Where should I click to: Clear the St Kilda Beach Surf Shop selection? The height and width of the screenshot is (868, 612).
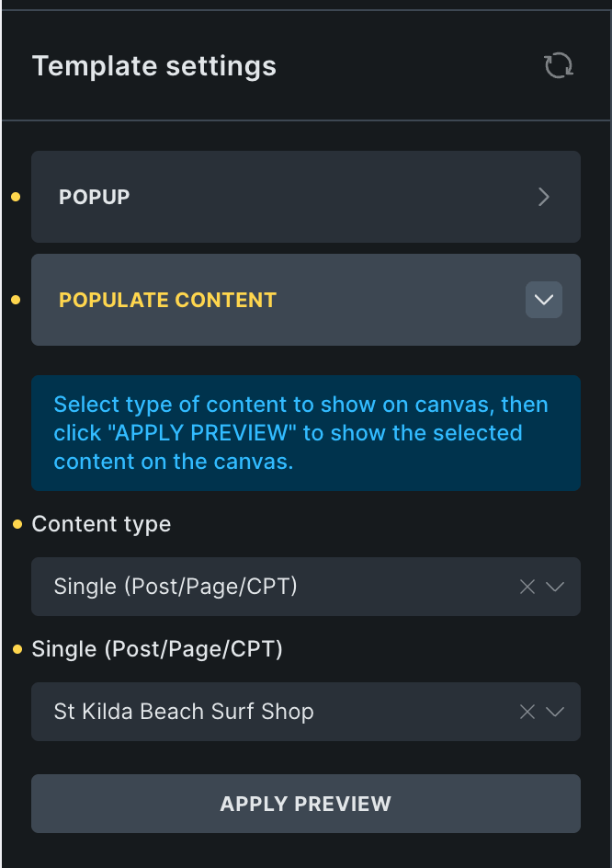pos(527,712)
